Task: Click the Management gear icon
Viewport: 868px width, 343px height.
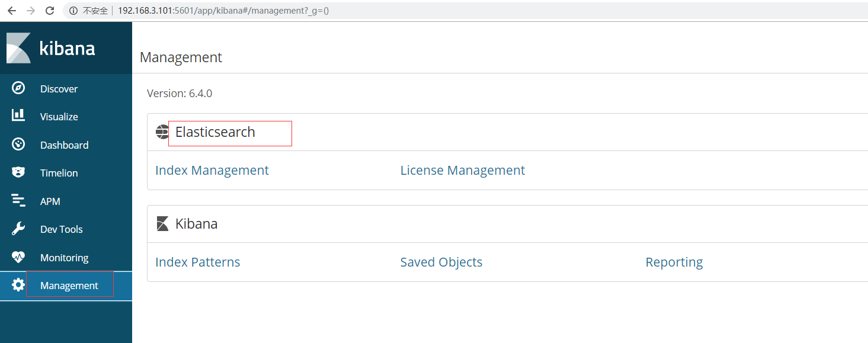Action: (18, 285)
